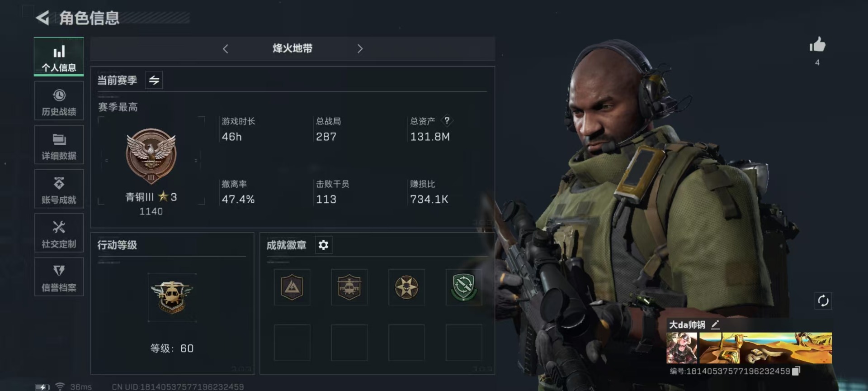Select the green shield achievement badge
This screenshot has height=391, width=868.
coord(463,287)
